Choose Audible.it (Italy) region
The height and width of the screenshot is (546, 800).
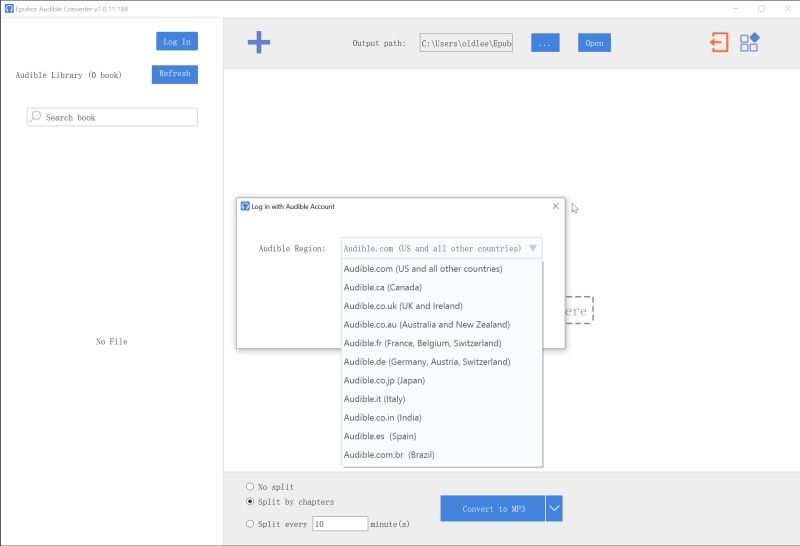442,399
